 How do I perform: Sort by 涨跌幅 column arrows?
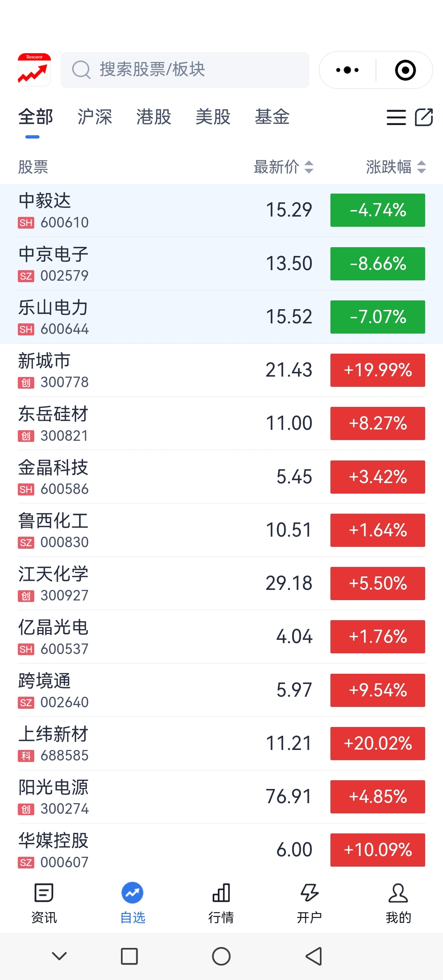(x=421, y=167)
